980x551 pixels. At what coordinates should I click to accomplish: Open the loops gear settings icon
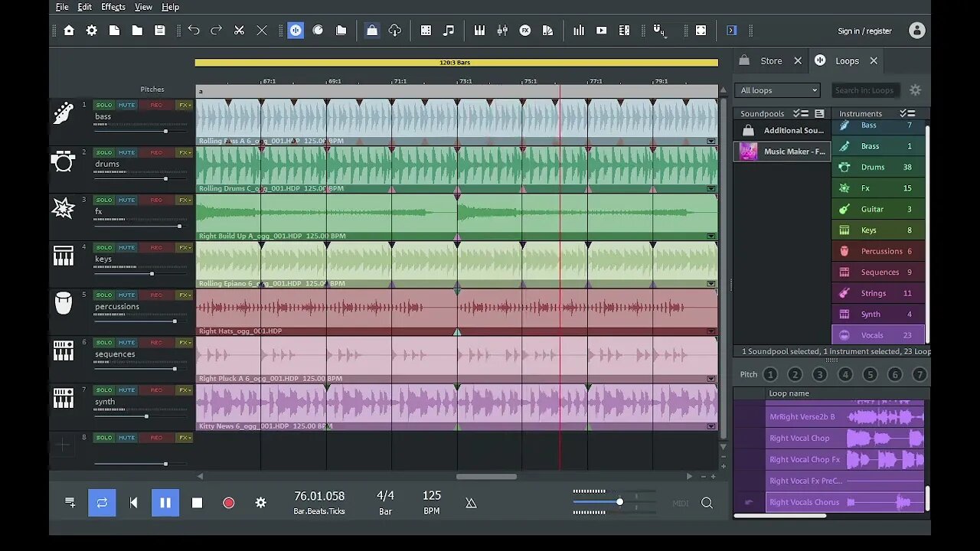915,90
